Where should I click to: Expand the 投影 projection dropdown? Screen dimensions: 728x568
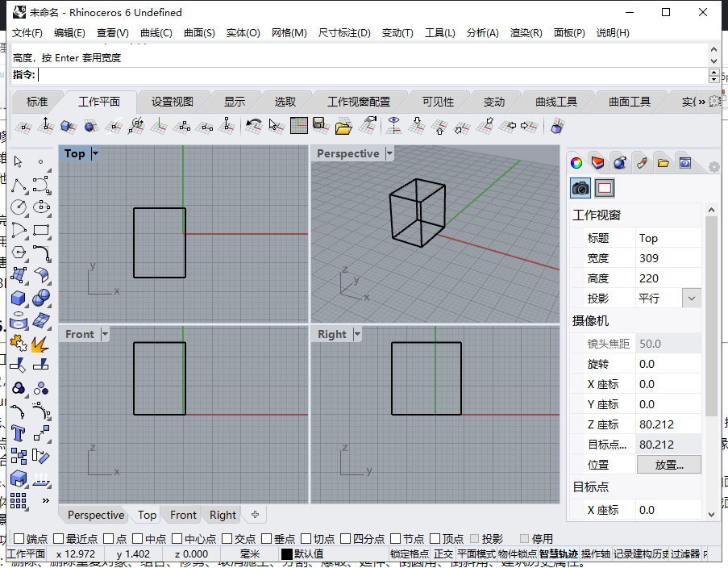pyautogui.click(x=692, y=299)
